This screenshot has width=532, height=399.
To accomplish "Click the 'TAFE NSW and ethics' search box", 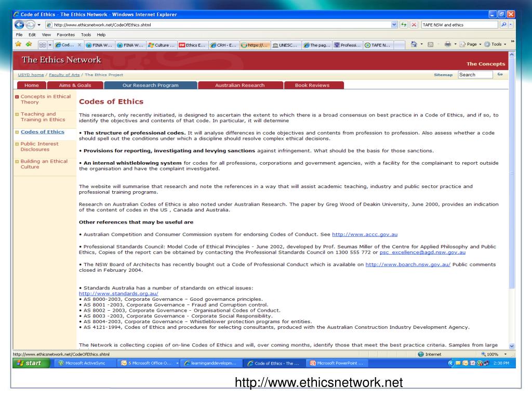I will (459, 25).
